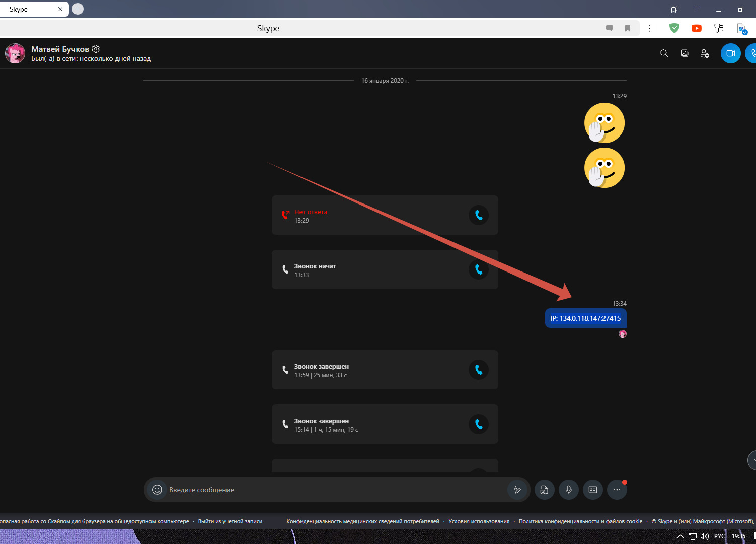
Task: Add a person to this conversation
Action: [705, 53]
